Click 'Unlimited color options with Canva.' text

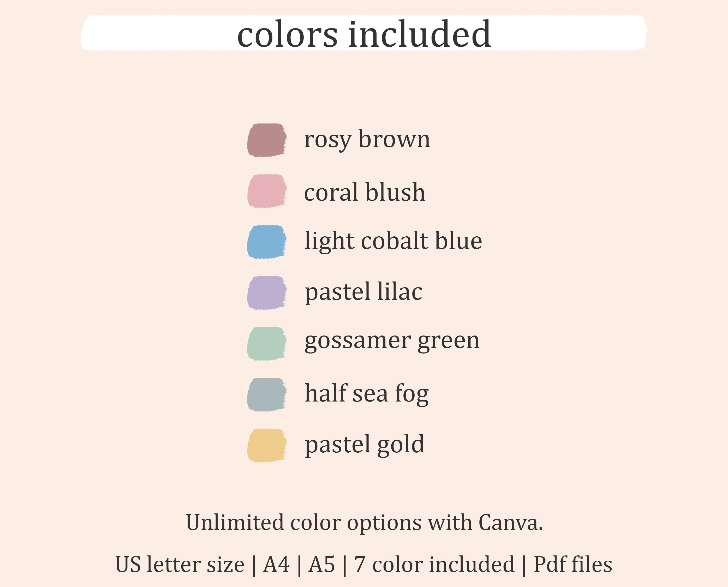pyautogui.click(x=364, y=522)
